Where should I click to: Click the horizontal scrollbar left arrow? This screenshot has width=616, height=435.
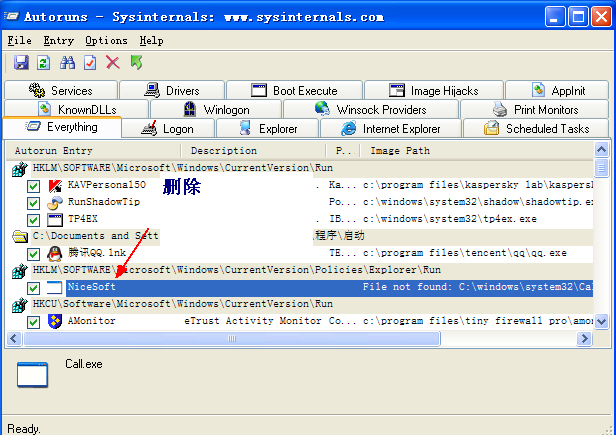[x=15, y=338]
